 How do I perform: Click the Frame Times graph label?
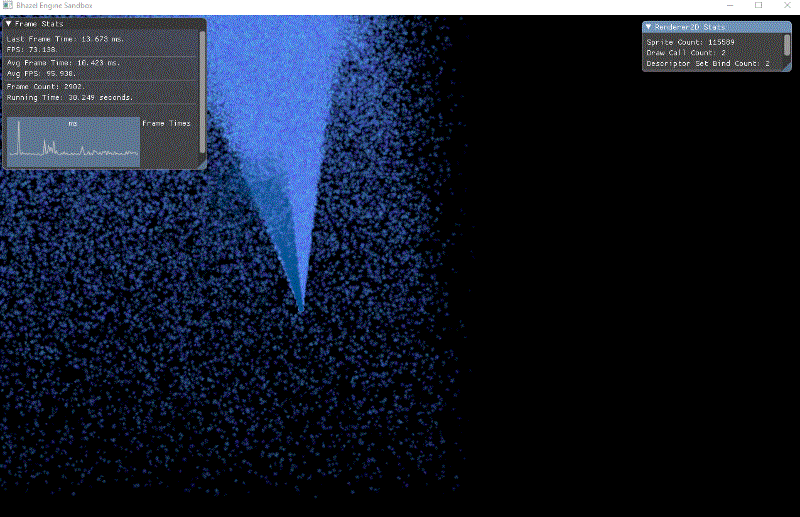166,123
